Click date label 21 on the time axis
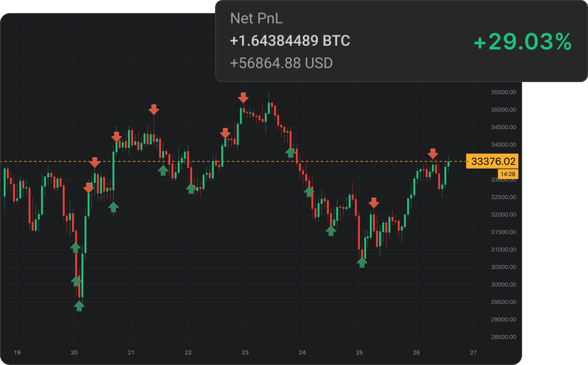 (x=131, y=353)
